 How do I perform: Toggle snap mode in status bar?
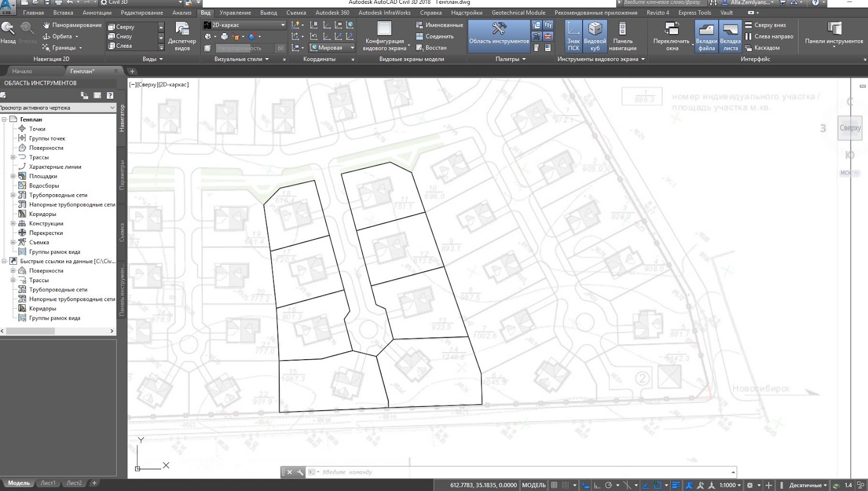point(565,485)
